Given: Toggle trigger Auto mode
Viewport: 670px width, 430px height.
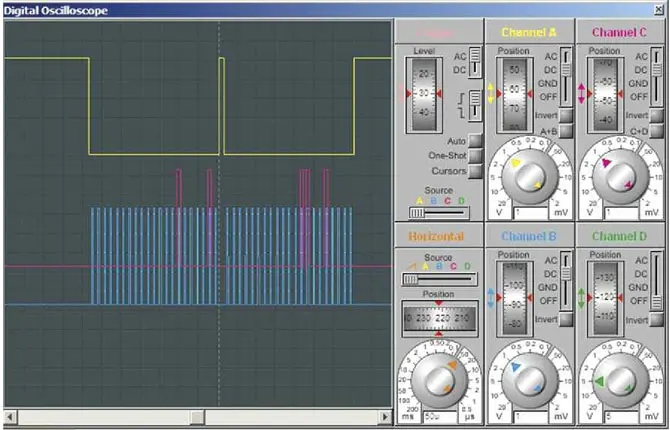Looking at the screenshot, I should pyautogui.click(x=475, y=141).
